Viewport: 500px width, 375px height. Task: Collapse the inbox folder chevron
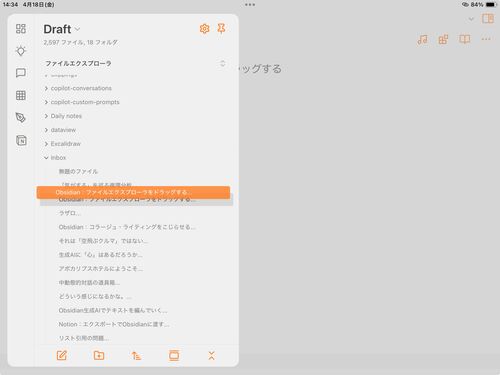click(46, 158)
